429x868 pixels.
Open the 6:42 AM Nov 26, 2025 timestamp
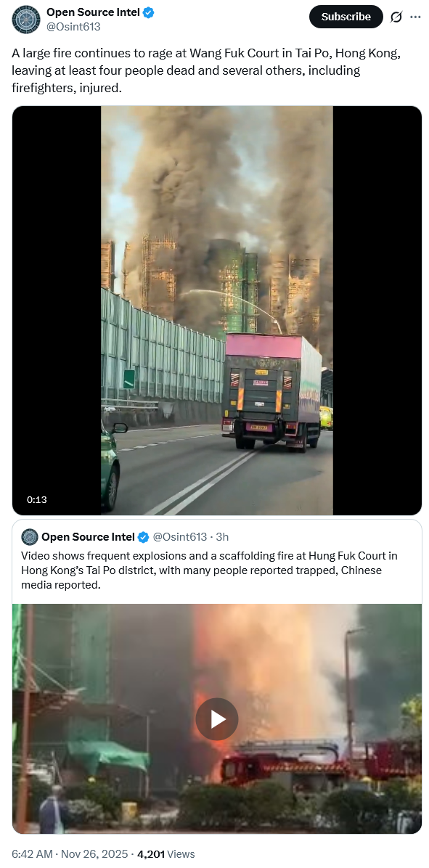[x=70, y=854]
